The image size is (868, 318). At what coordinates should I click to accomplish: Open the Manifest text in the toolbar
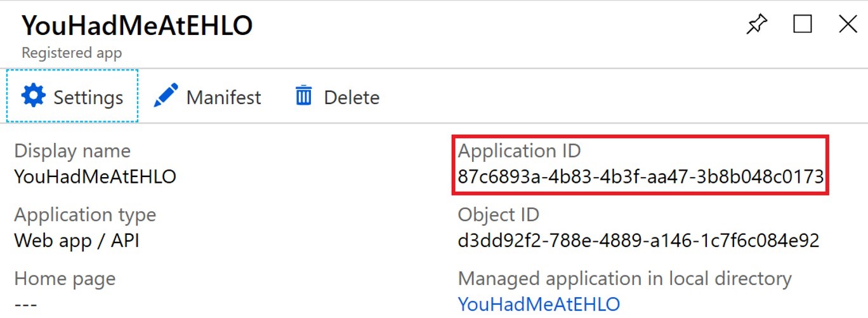point(223,97)
